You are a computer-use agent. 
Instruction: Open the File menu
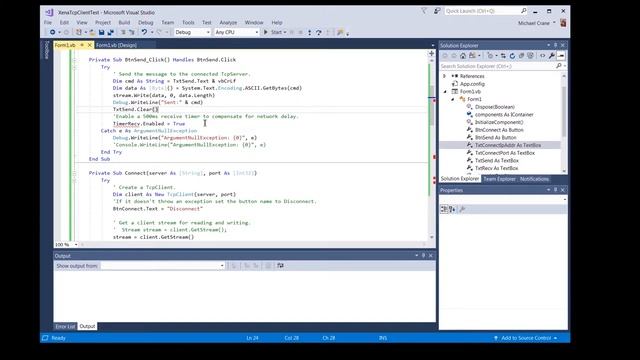[x=48, y=23]
